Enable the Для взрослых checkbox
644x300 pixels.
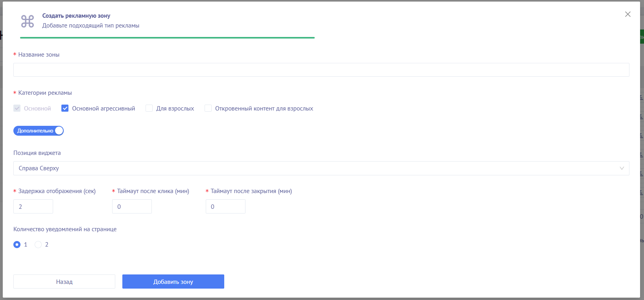pyautogui.click(x=149, y=109)
